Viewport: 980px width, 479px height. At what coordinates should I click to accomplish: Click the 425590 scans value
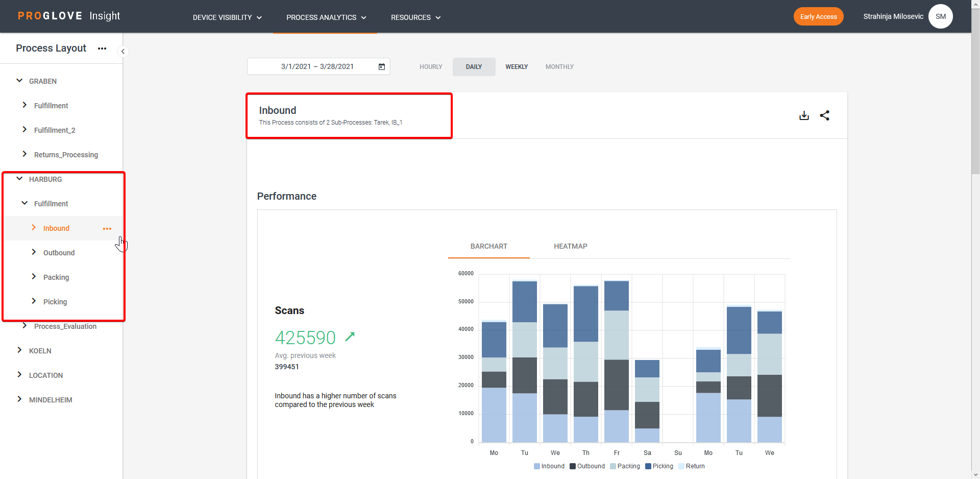(x=305, y=338)
